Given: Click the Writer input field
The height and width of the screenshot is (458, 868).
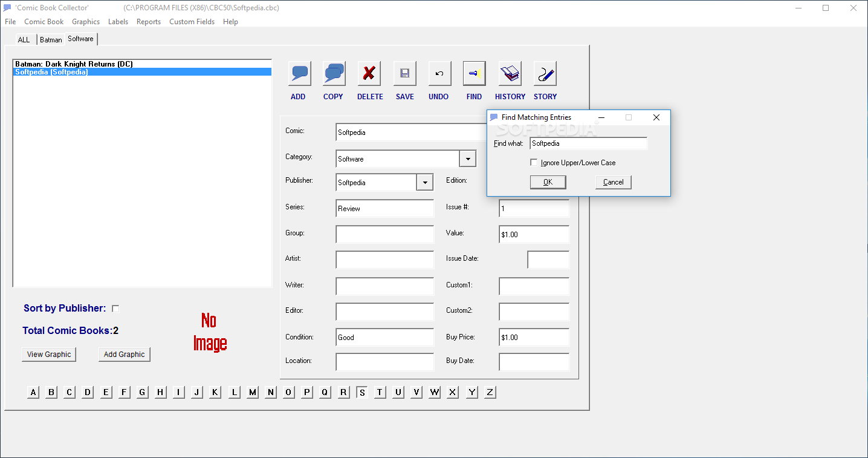Looking at the screenshot, I should tap(385, 286).
